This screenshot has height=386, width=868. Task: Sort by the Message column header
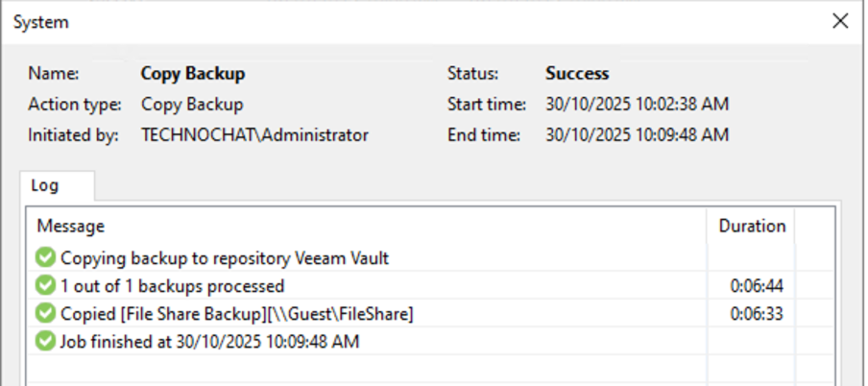point(71,227)
